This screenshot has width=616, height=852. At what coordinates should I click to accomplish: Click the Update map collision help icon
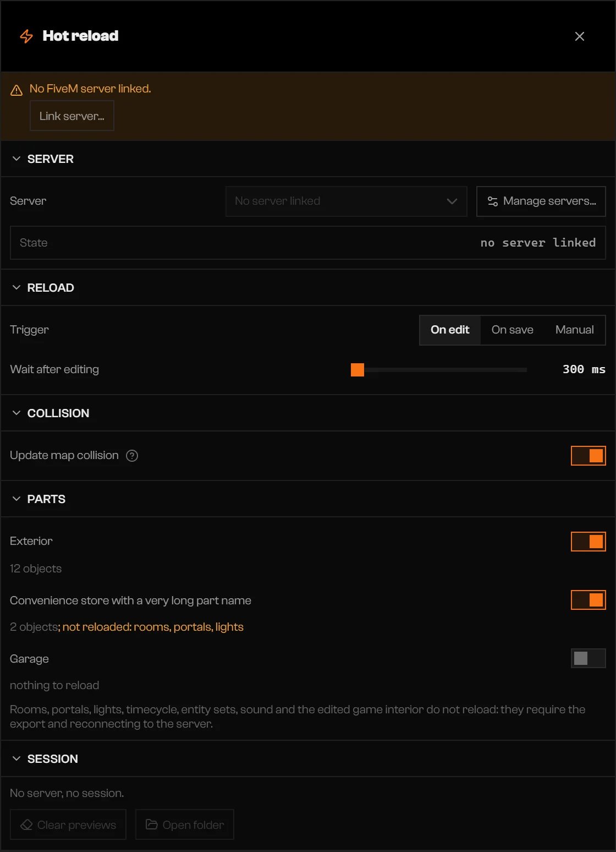132,456
